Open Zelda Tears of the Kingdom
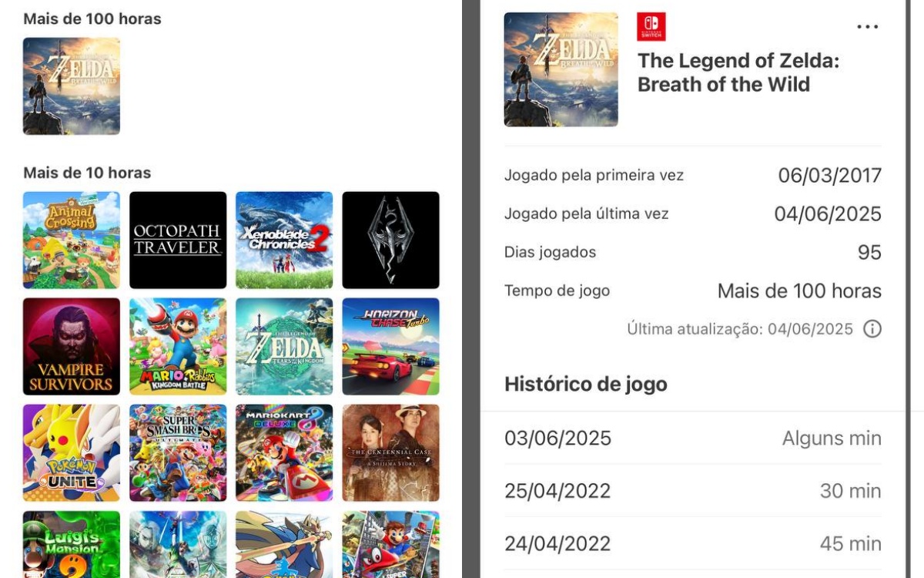 coord(284,346)
